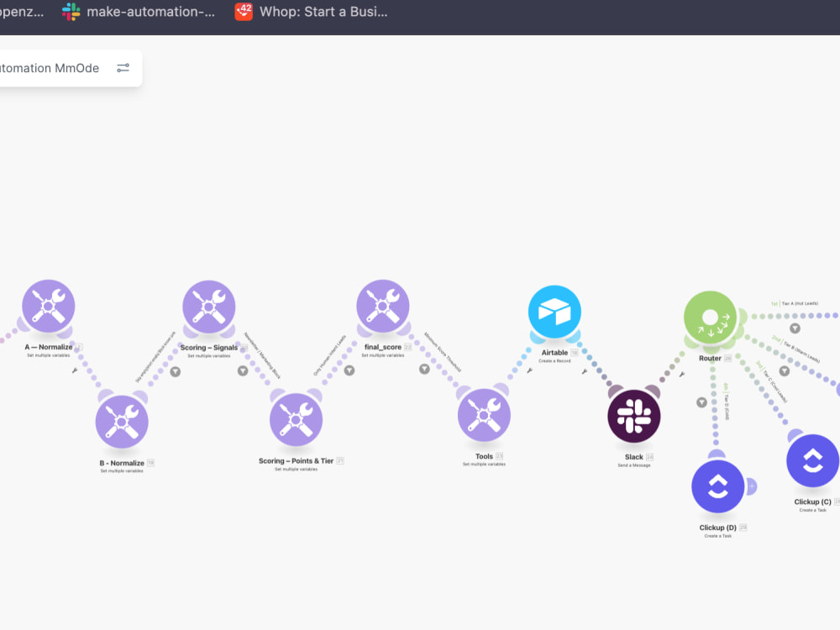Open filter between B - Normalize and Scoring – Signals
The width and height of the screenshot is (840, 630).
176,372
